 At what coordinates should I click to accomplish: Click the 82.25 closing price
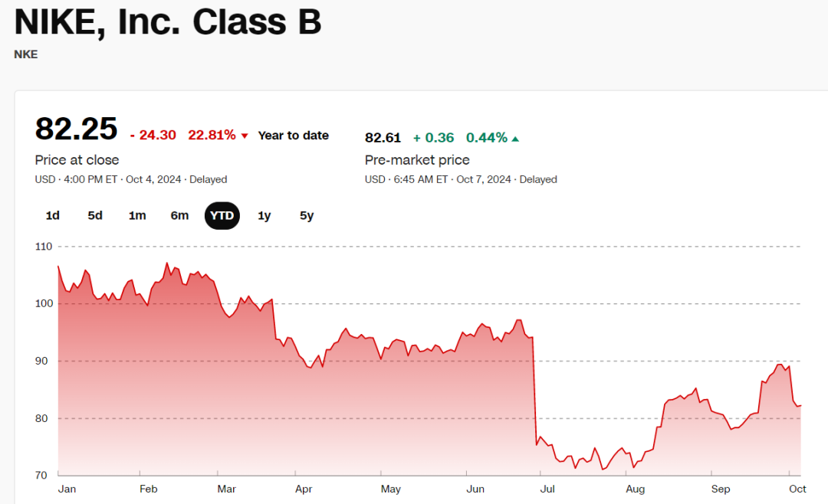tap(76, 128)
